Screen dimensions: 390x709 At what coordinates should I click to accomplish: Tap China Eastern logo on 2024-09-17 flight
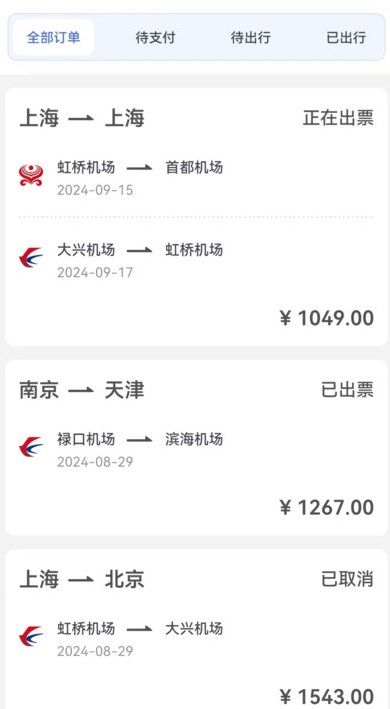point(31,257)
